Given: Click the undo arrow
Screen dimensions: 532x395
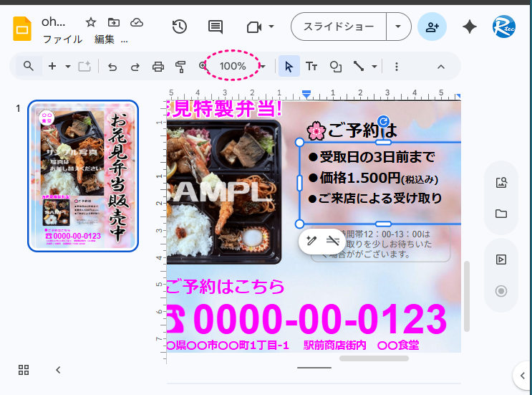Looking at the screenshot, I should pyautogui.click(x=112, y=67).
